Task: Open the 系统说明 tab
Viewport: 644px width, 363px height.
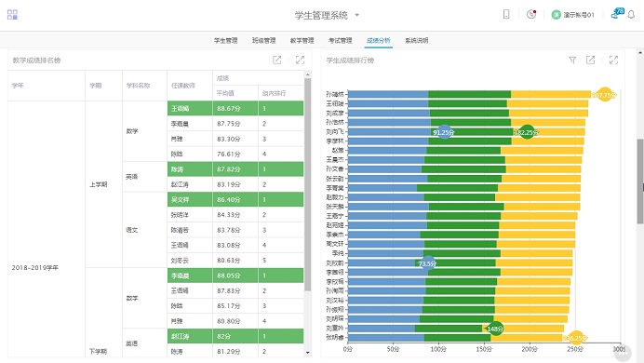Action: click(417, 40)
